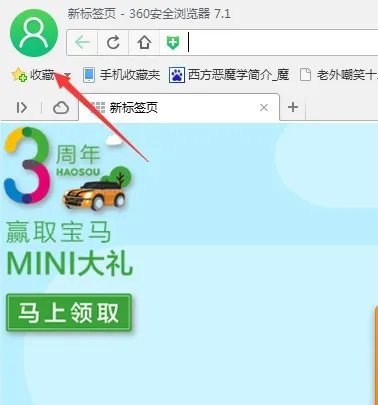Viewport: 378px width, 405px height.
Task: Select the 新标签页 tab
Action: pyautogui.click(x=179, y=107)
